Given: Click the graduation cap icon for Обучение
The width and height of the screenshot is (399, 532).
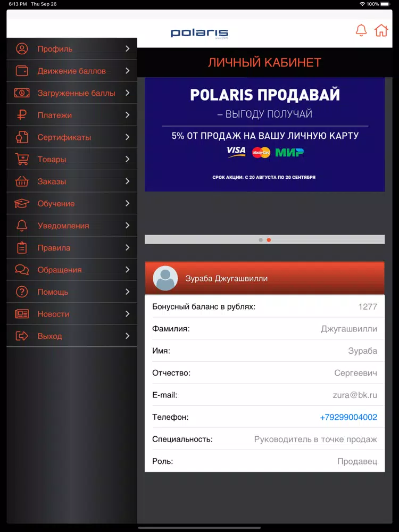Looking at the screenshot, I should point(22,204).
